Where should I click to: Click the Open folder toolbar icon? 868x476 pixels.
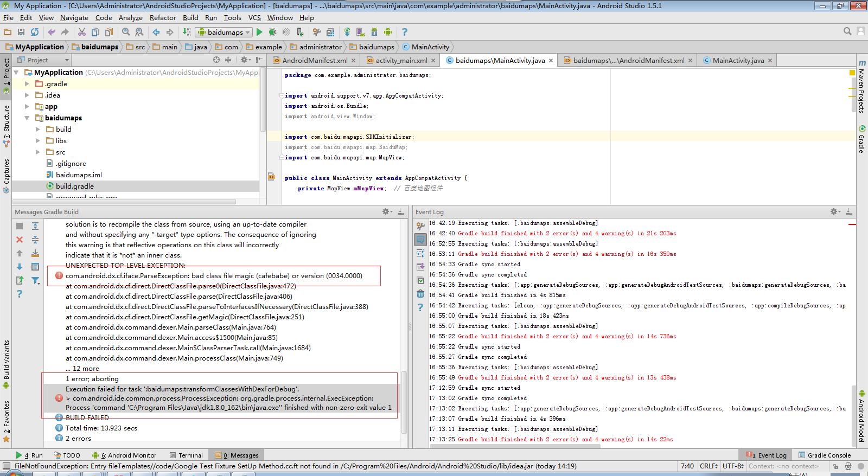tap(8, 32)
